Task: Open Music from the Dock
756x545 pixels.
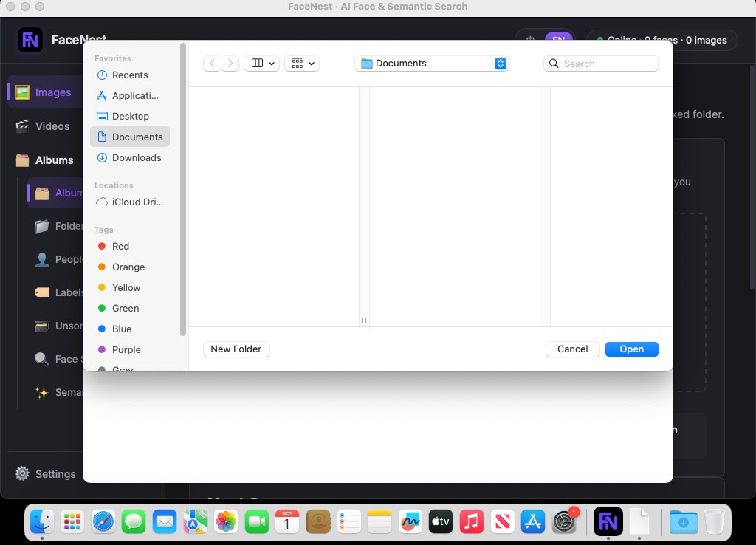Action: click(472, 521)
